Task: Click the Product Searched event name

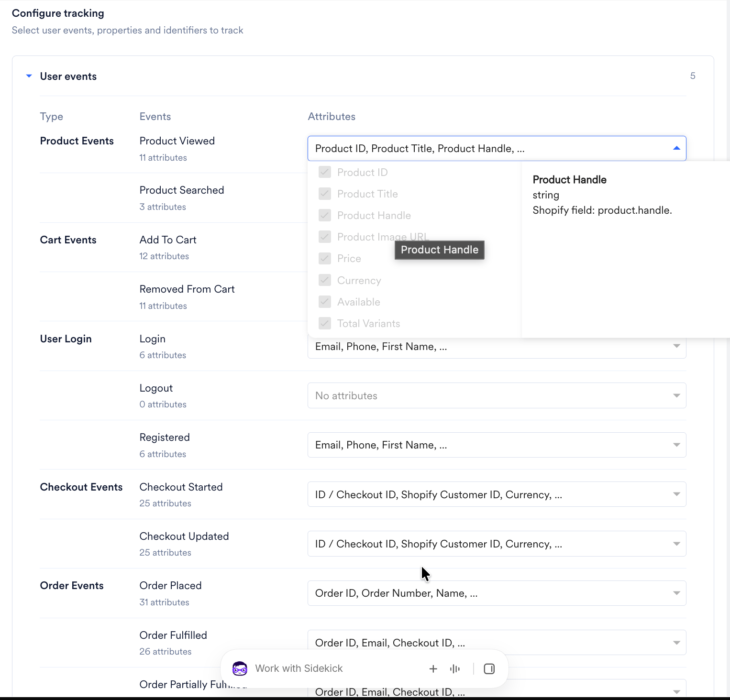Action: 182,190
